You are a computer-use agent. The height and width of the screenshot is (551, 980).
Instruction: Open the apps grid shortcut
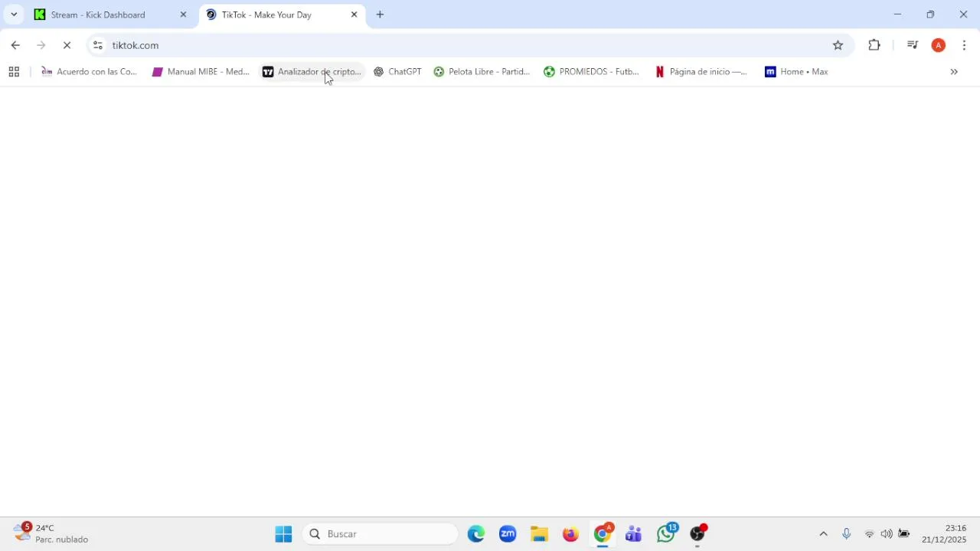coord(14,72)
